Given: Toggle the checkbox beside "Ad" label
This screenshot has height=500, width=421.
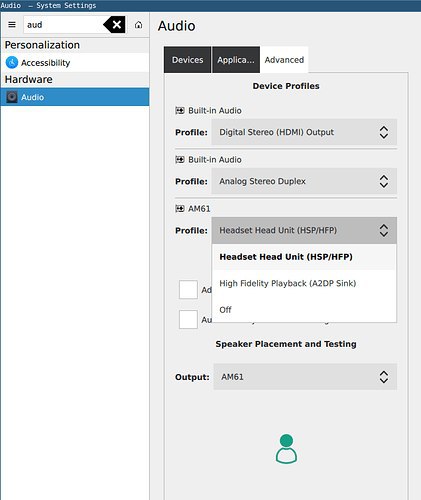Looking at the screenshot, I should (188, 289).
